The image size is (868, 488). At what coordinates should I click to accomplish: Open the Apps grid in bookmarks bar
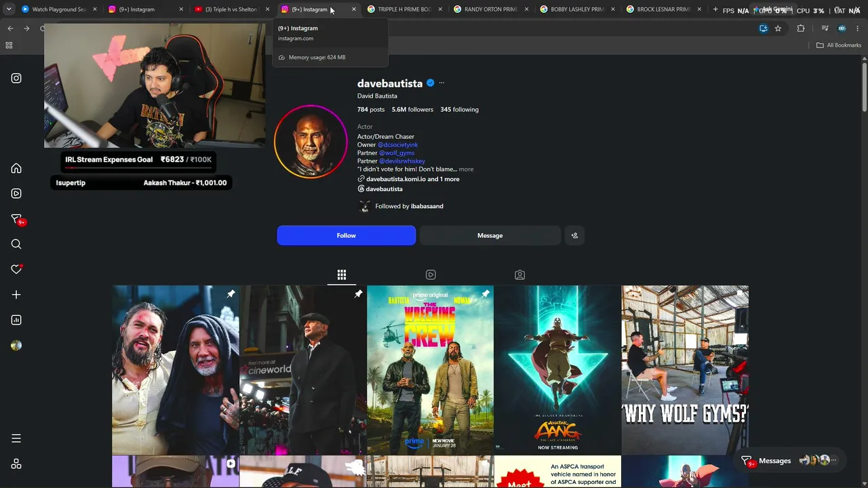(9, 45)
